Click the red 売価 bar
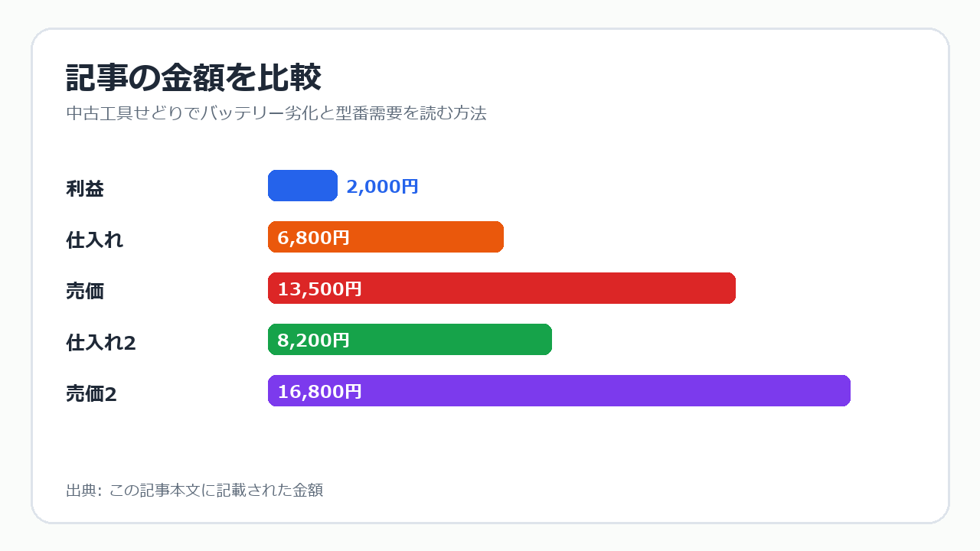 point(501,289)
